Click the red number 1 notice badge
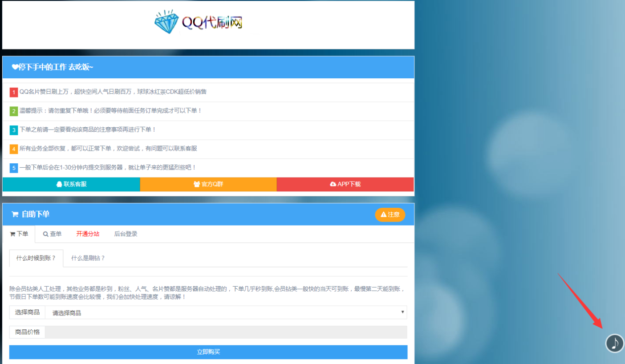Screen dimensions: 625x364 pos(13,92)
